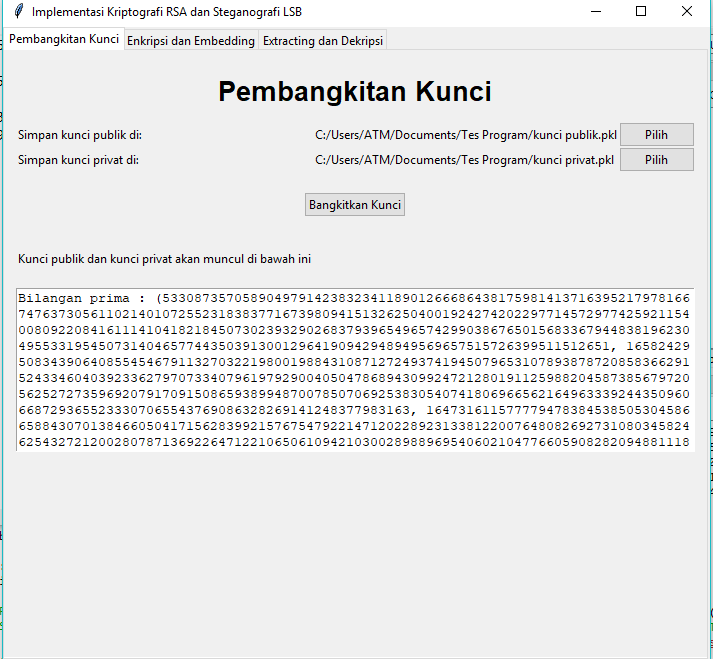Screen dimensions: 713x659
Task: Maximize the application window
Action: pos(641,11)
